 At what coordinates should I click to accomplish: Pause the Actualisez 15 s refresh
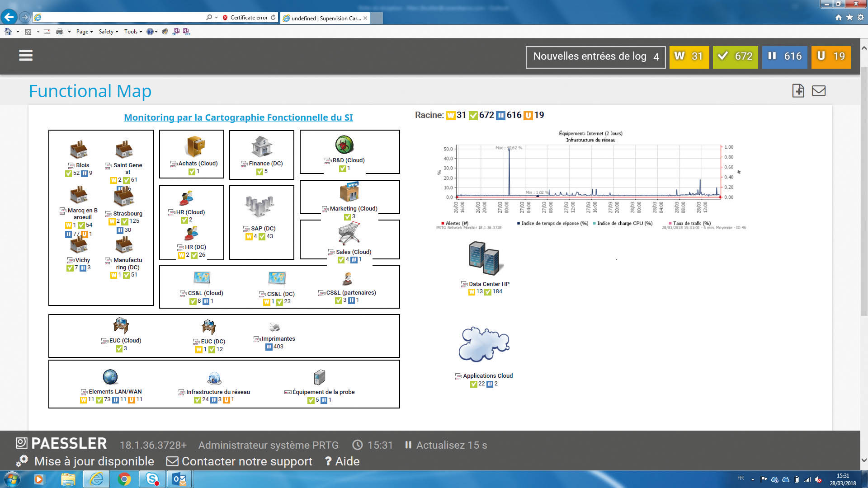[x=446, y=445]
